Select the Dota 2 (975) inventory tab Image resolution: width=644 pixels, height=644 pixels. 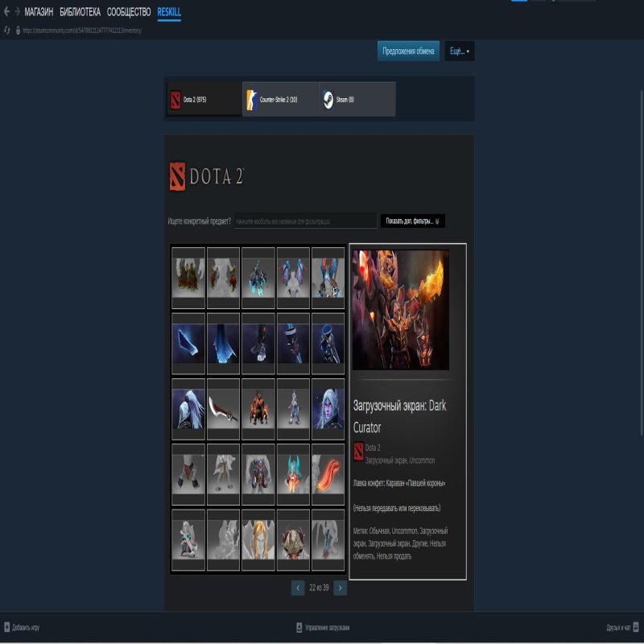(x=203, y=99)
